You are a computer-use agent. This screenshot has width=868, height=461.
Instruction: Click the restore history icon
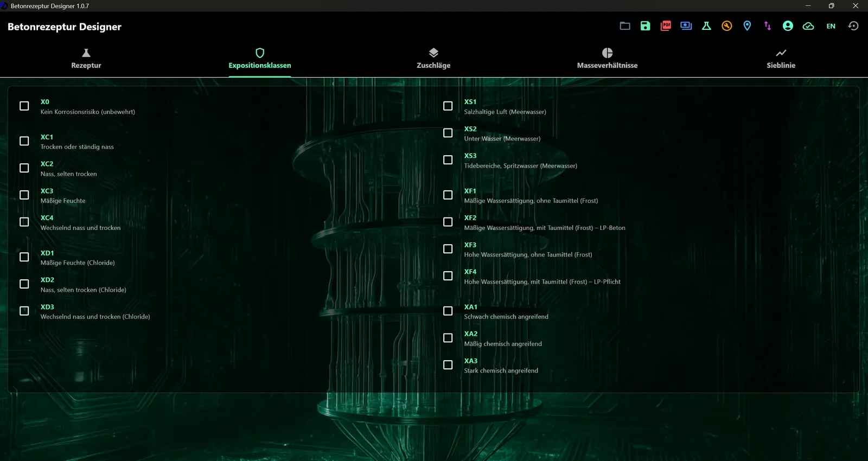[853, 26]
